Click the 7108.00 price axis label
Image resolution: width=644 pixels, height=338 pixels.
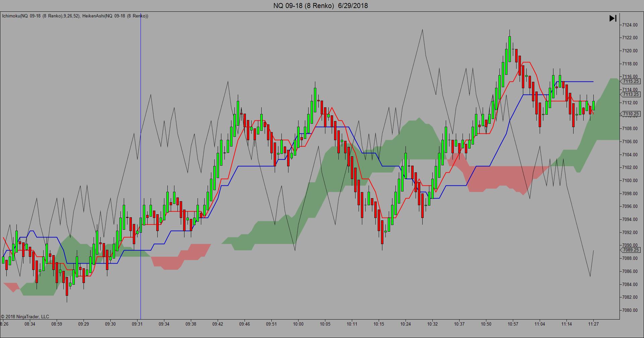[x=630, y=128]
